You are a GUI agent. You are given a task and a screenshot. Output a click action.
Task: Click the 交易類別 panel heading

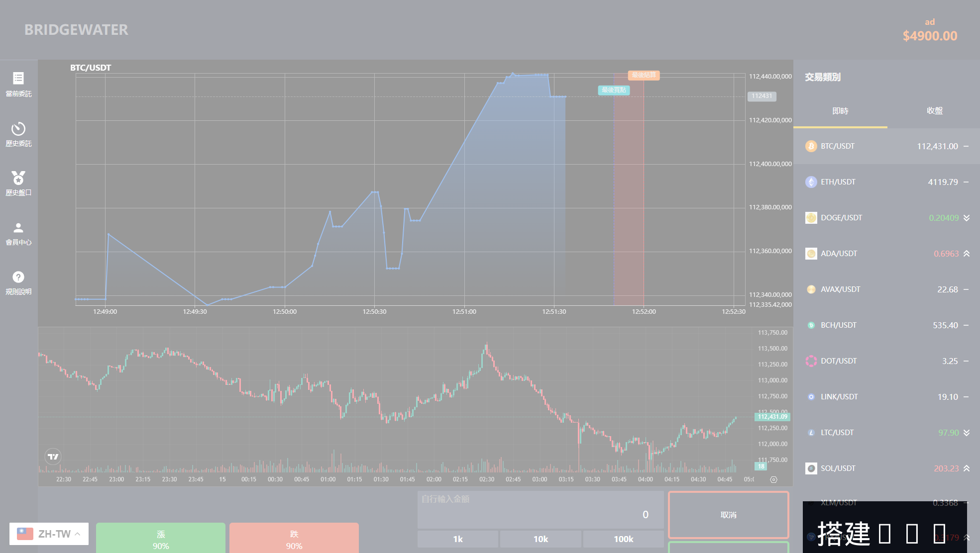pos(823,77)
